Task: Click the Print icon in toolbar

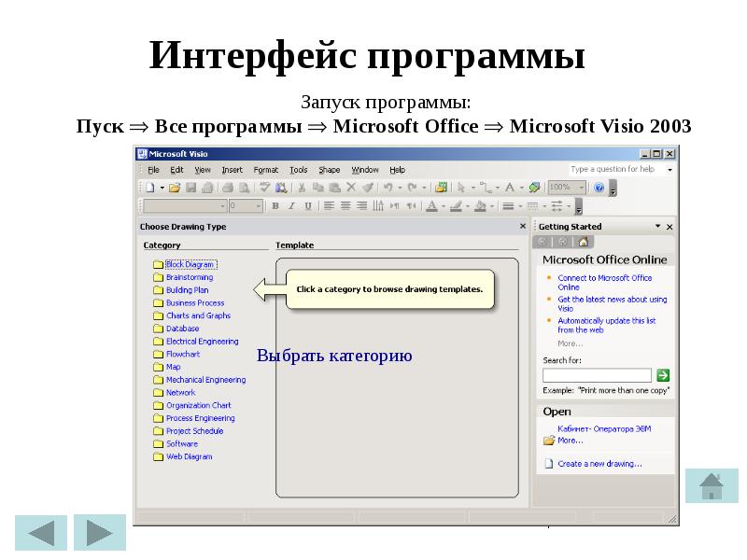Action: point(228,188)
